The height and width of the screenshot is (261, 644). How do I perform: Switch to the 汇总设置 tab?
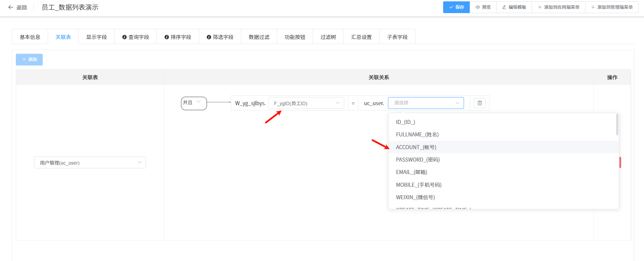point(361,37)
